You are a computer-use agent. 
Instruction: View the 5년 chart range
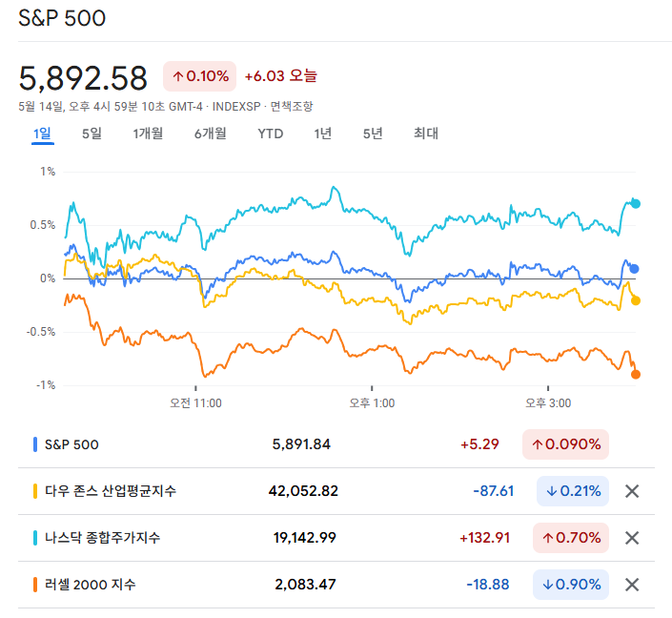[373, 134]
